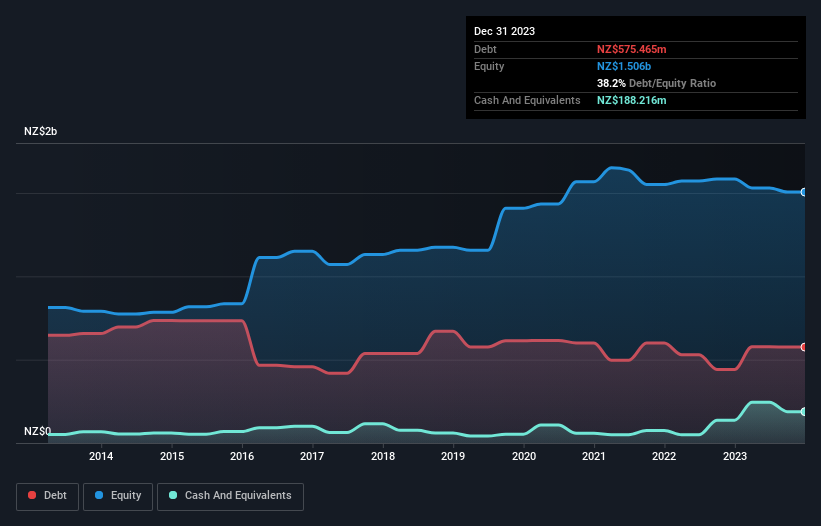Select the 2014 x-axis year label
Viewport: 821px width, 526px height.
(x=100, y=457)
